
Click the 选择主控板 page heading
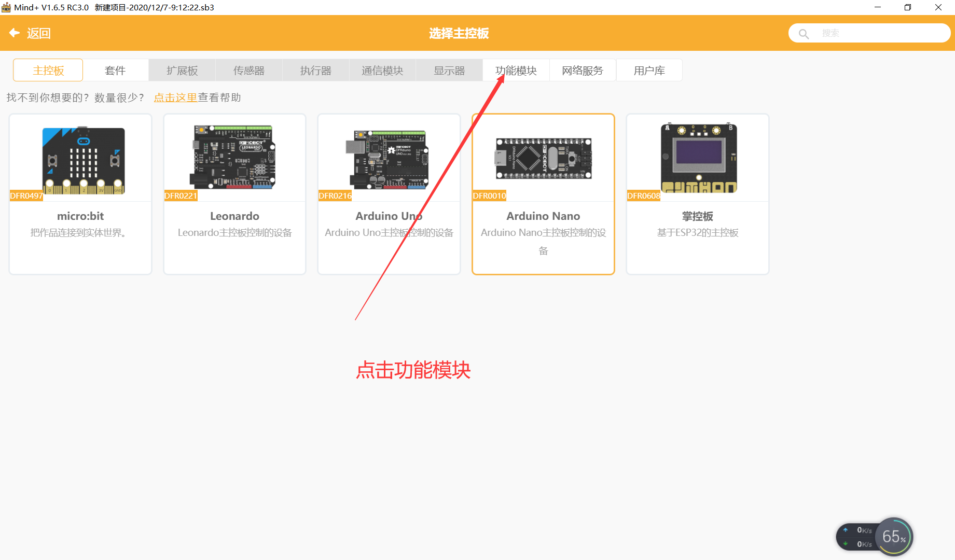click(x=459, y=34)
